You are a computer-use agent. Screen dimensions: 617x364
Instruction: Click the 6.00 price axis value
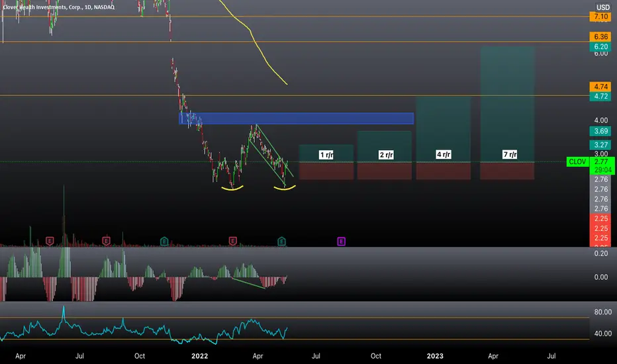click(601, 54)
